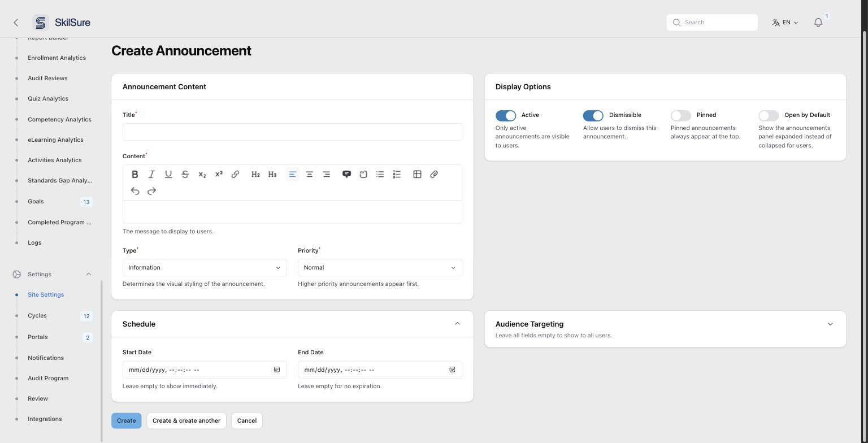868x443 pixels.
Task: Turn off the Active toggle
Action: (x=506, y=115)
